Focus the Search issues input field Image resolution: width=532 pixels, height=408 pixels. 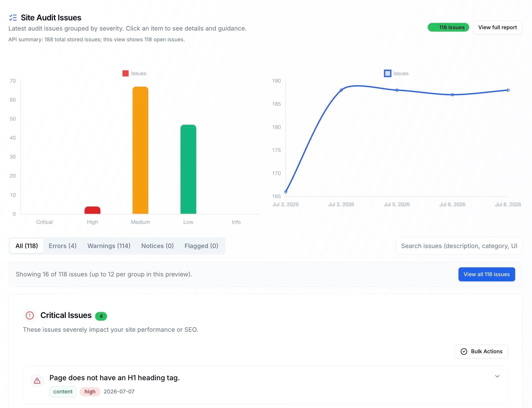[459, 246]
